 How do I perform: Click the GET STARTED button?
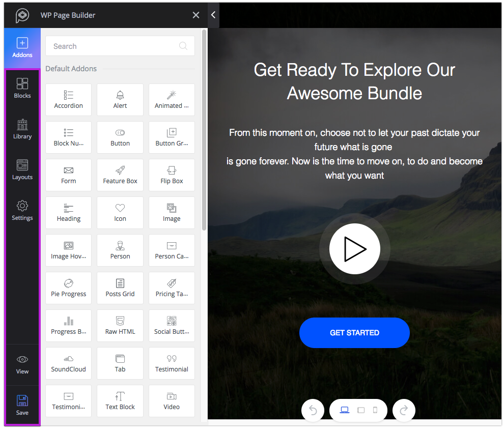pyautogui.click(x=354, y=333)
